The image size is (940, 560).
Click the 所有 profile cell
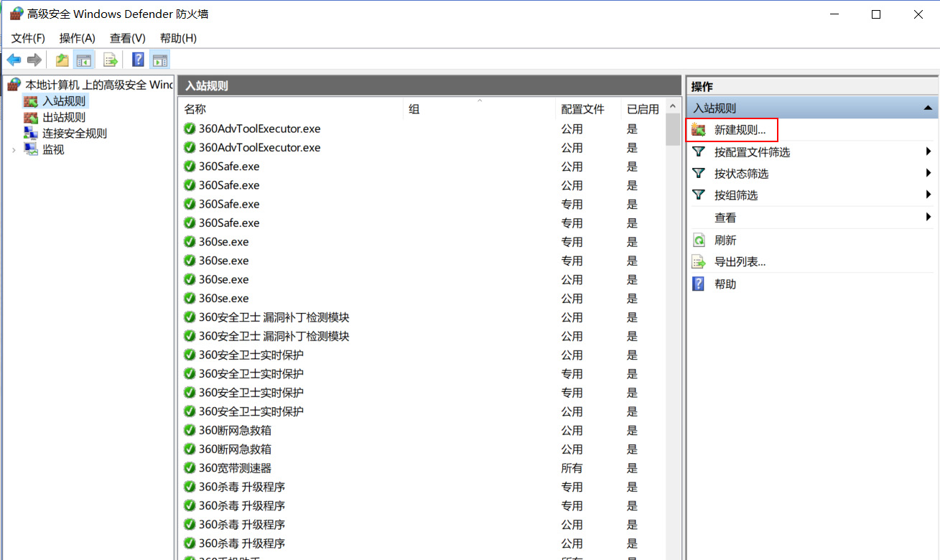pos(572,468)
